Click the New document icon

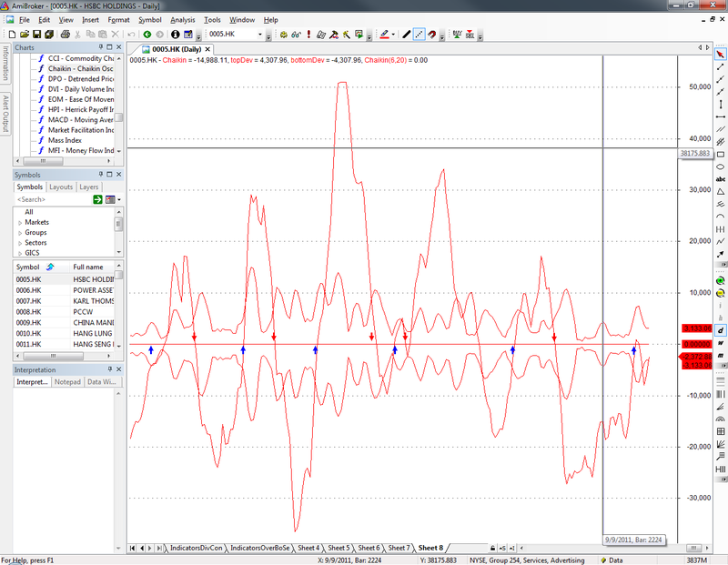[12, 35]
